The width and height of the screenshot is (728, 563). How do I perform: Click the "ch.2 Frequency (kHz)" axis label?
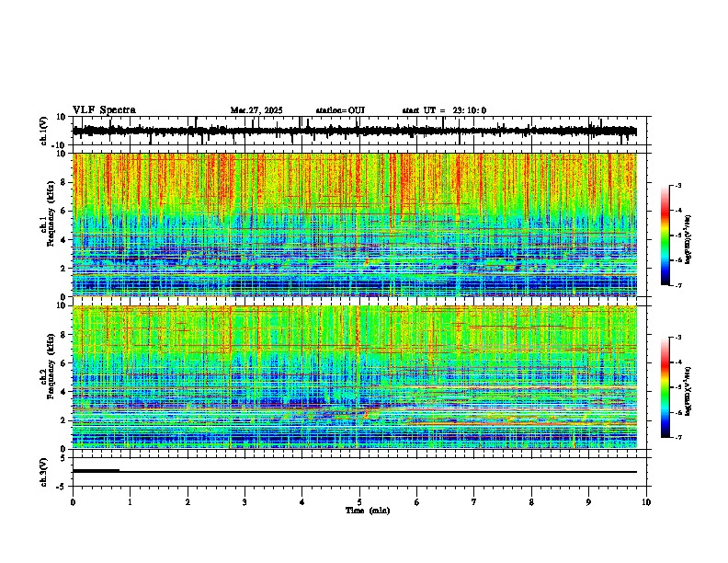[x=48, y=365]
